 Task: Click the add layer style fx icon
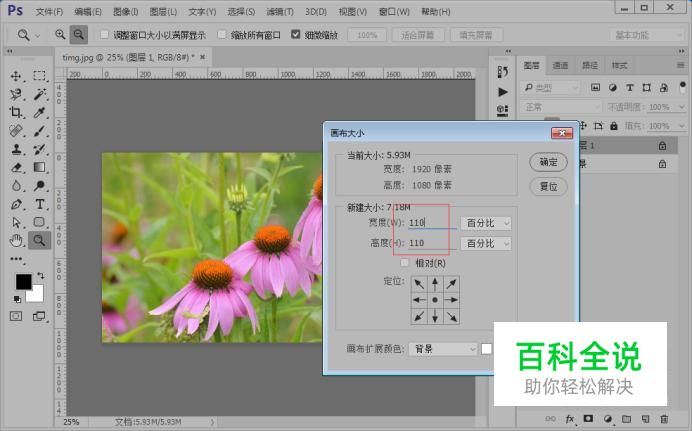(x=570, y=419)
